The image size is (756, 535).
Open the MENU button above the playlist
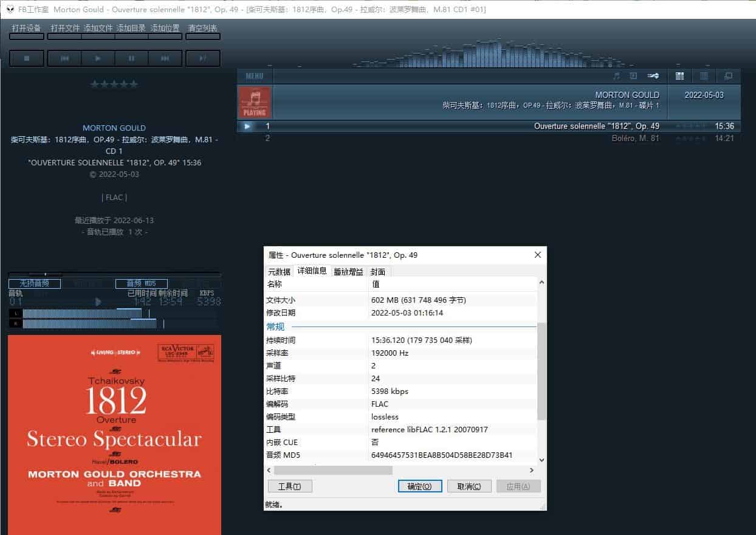tap(255, 76)
